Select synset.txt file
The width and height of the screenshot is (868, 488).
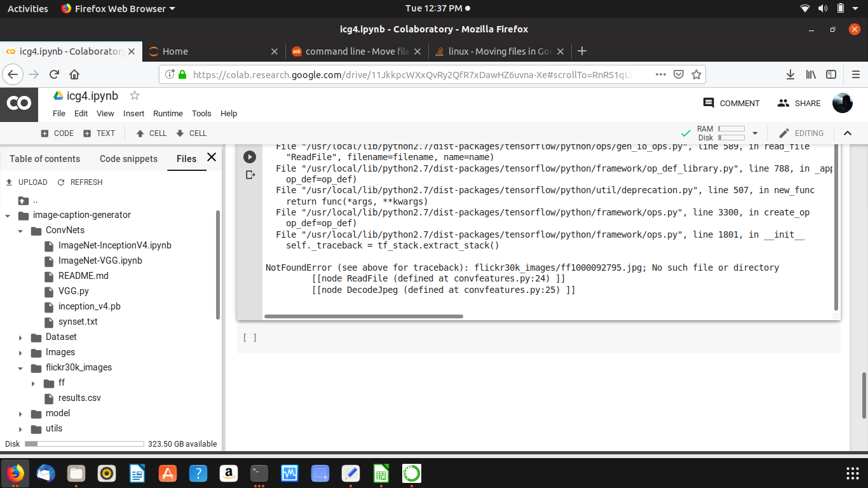pos(78,322)
